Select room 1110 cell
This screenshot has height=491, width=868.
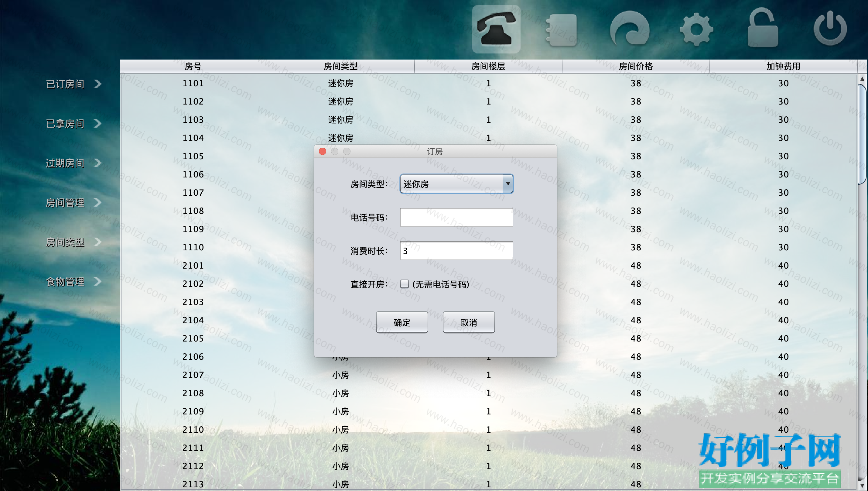(193, 247)
